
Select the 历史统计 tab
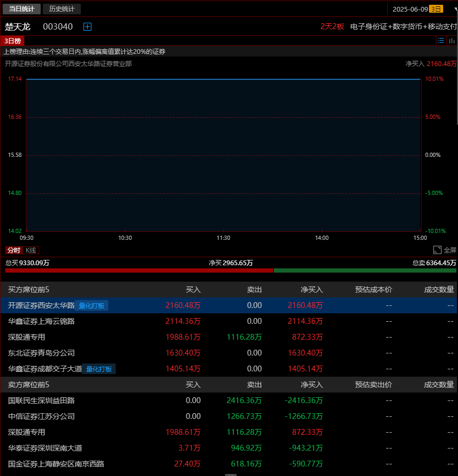click(62, 9)
